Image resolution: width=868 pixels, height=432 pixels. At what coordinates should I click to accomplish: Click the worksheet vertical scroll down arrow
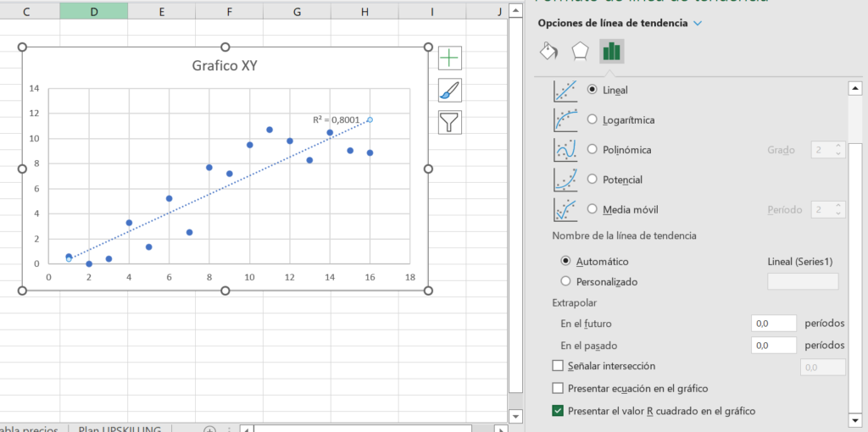tap(515, 416)
